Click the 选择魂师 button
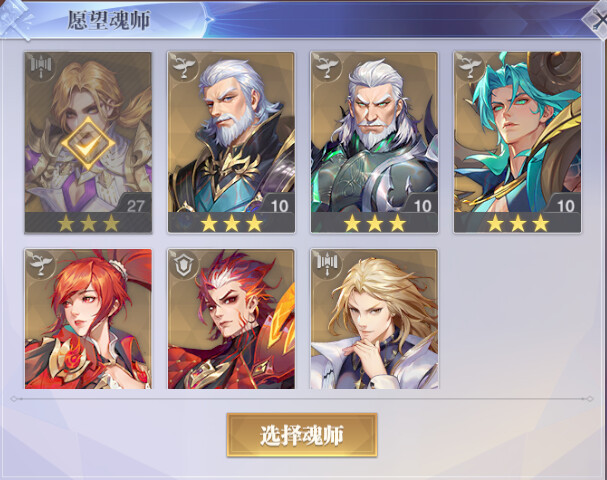Viewport: 607px width, 480px height. (302, 435)
